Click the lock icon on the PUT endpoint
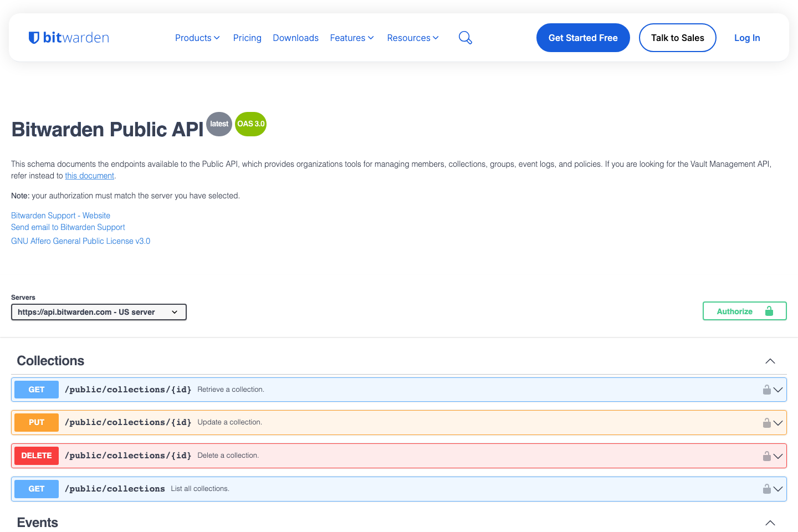Viewport: 798px width, 532px height. [767, 422]
